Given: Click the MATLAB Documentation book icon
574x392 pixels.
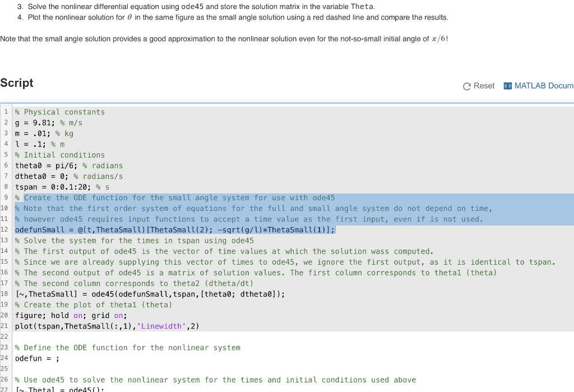Looking at the screenshot, I should click(508, 86).
